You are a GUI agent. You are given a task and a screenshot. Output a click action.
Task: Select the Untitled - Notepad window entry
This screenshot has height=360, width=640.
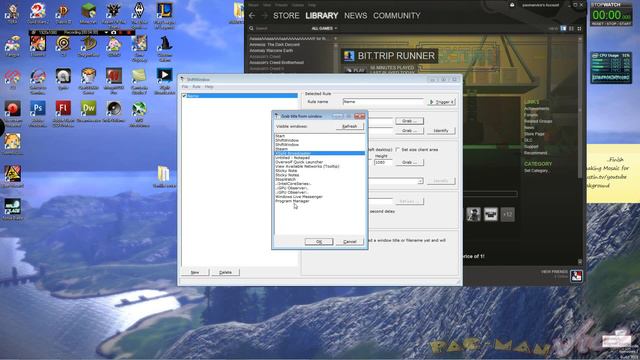coord(320,158)
